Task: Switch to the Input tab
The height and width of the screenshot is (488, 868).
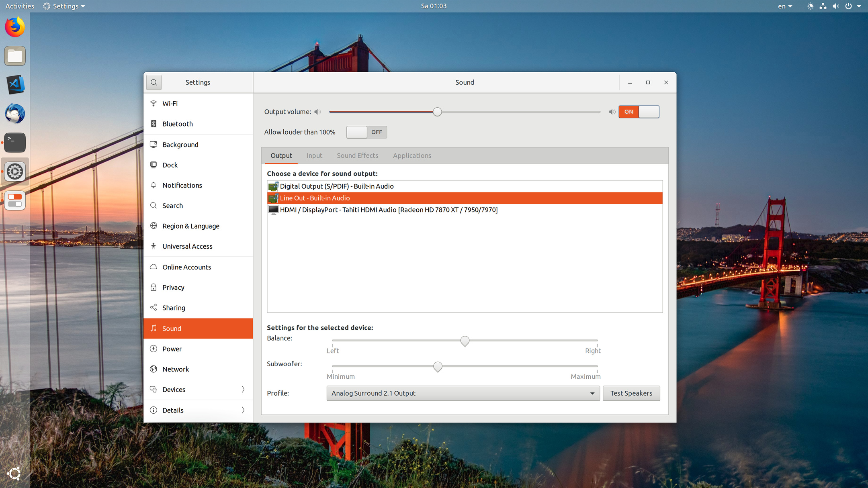Action: [x=314, y=155]
